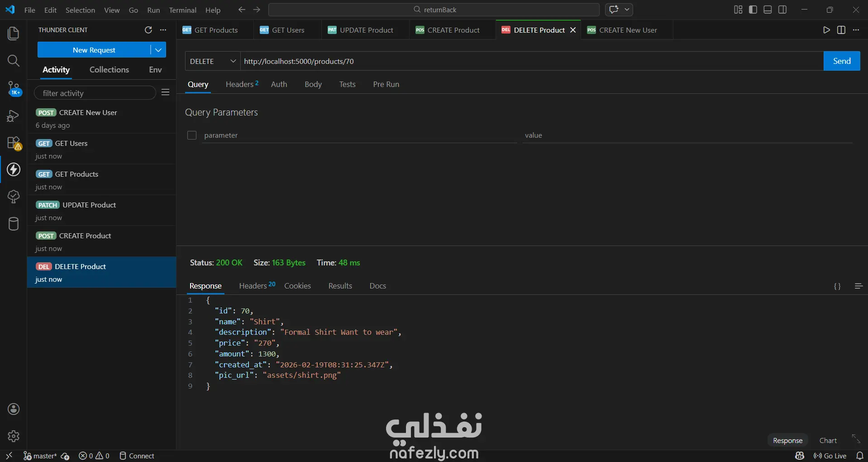Click the returnBack command center search
Viewport: 868px width, 462px height.
(x=434, y=10)
